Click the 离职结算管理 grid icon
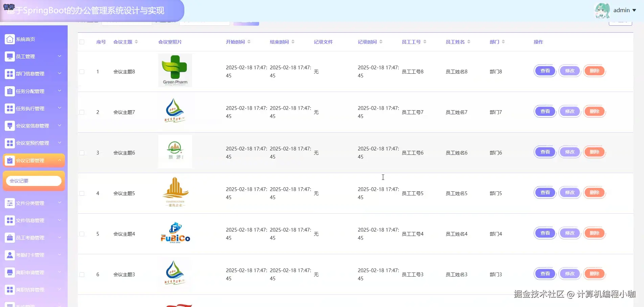644x307 pixels. [10, 290]
